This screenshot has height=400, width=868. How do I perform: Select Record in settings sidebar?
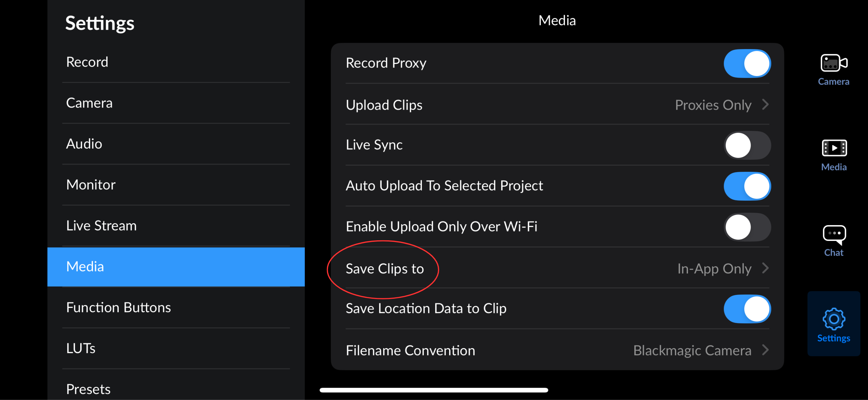pos(87,62)
